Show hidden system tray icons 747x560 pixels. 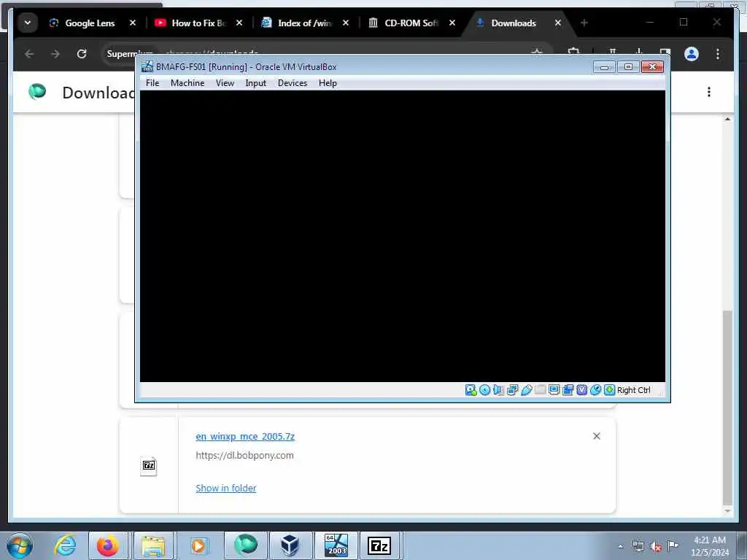[620, 546]
